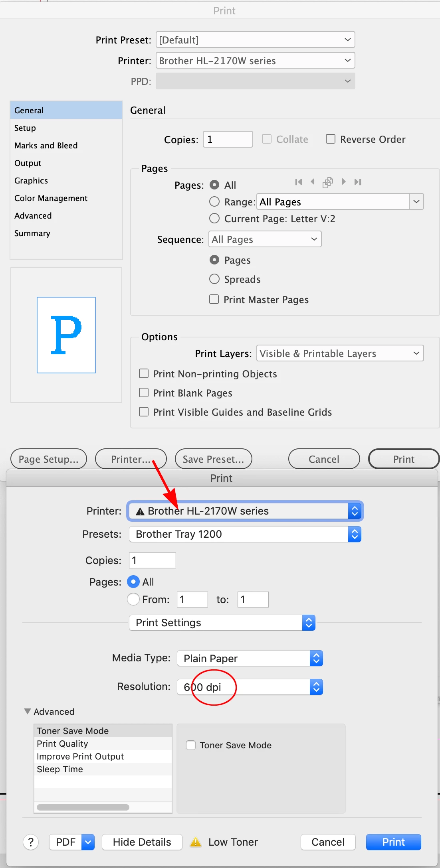Click the Save Preset... button
Image resolution: width=440 pixels, height=868 pixels.
click(x=214, y=459)
